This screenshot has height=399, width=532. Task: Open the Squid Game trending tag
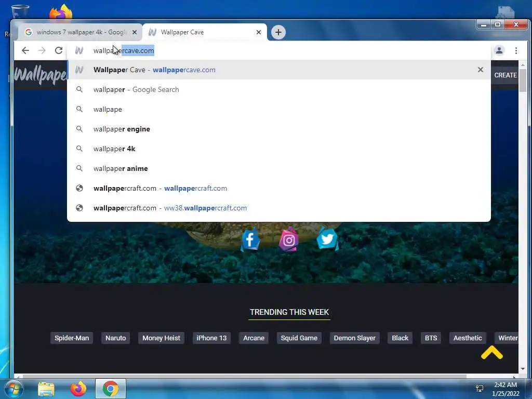(x=299, y=338)
